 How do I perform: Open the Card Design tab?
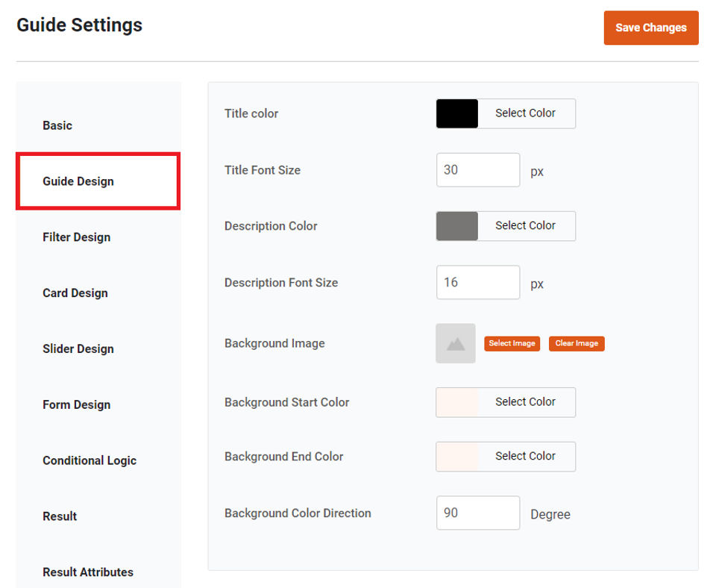(75, 293)
